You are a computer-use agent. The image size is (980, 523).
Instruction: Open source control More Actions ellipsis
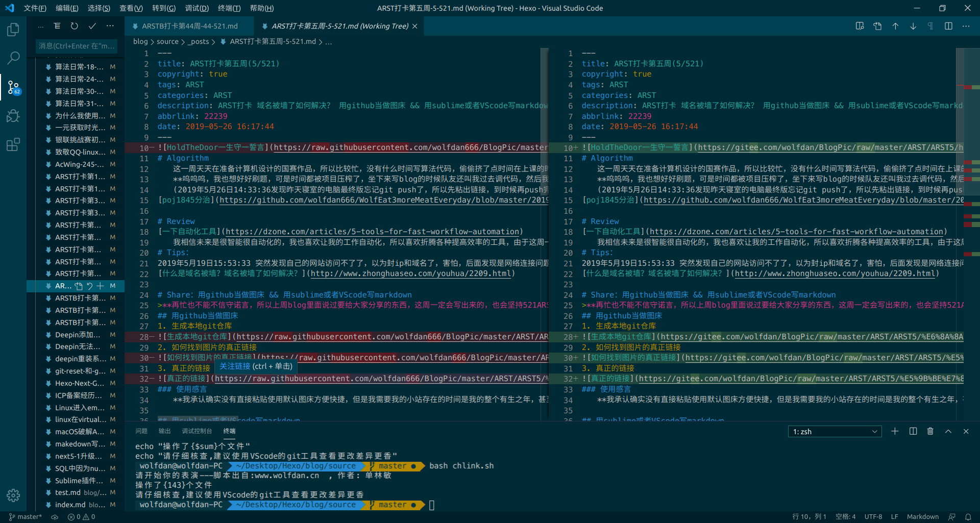pyautogui.click(x=110, y=26)
